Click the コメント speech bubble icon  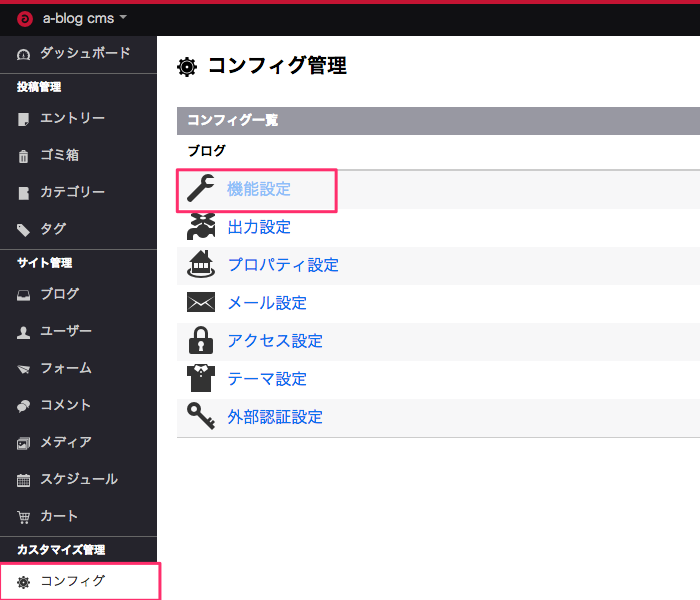click(x=23, y=406)
